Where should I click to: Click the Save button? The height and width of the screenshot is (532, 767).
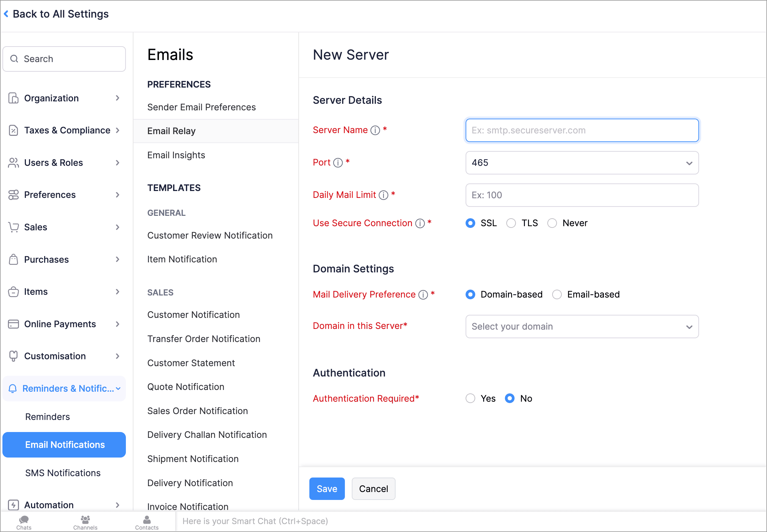click(x=327, y=489)
